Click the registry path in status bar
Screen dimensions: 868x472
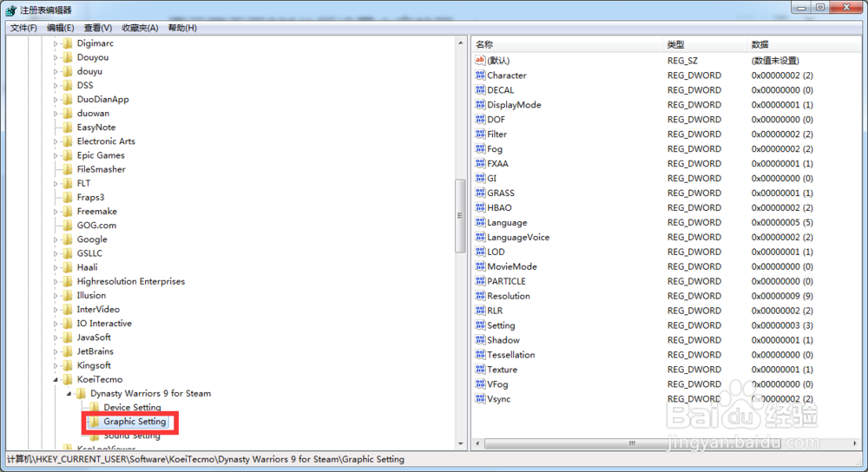coord(206,459)
